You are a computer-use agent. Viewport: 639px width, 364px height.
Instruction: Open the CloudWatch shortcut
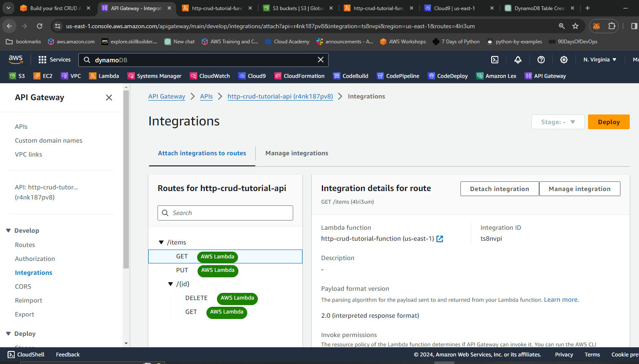(x=210, y=76)
